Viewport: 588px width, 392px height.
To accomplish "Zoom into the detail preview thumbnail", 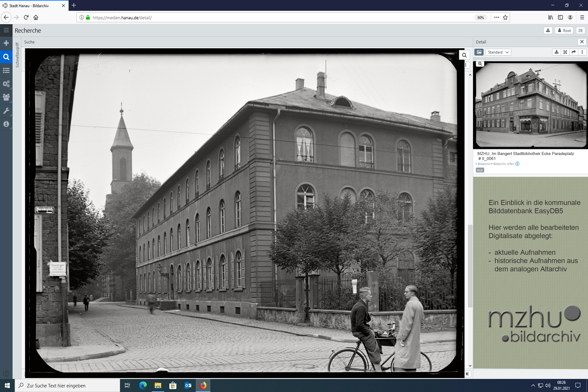I will 480,64.
